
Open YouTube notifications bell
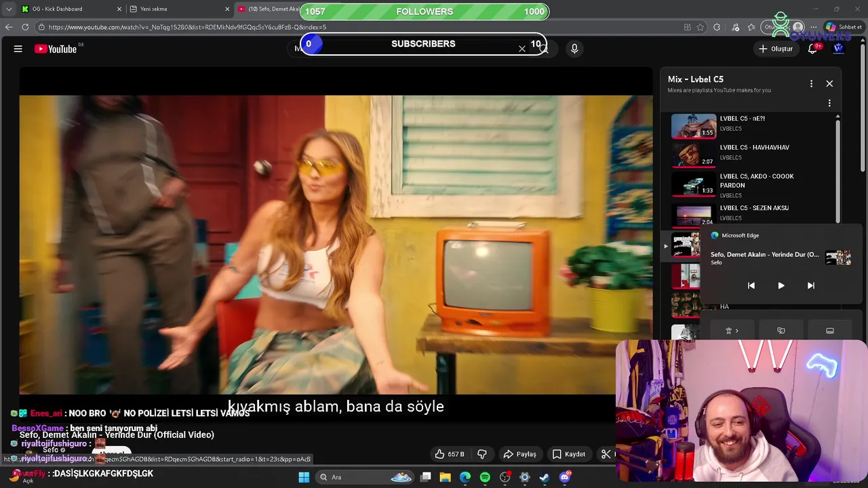tap(812, 49)
